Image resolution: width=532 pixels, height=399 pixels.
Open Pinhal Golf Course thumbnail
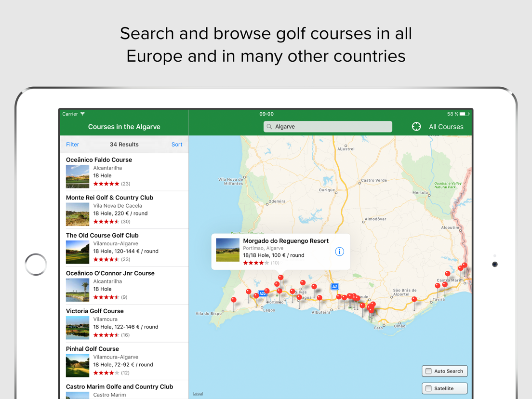78,365
